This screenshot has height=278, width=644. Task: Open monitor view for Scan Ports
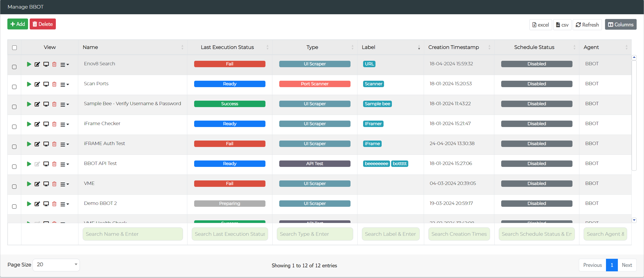46,84
